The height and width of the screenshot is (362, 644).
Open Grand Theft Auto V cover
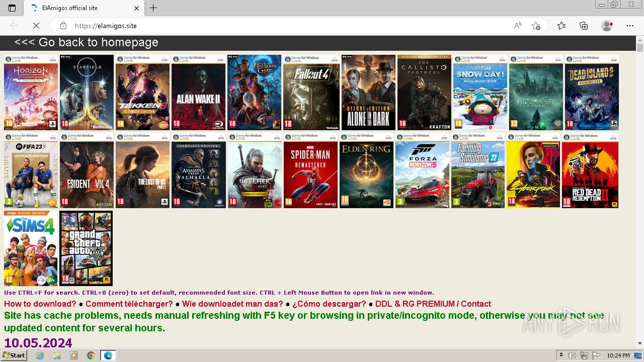click(x=86, y=248)
